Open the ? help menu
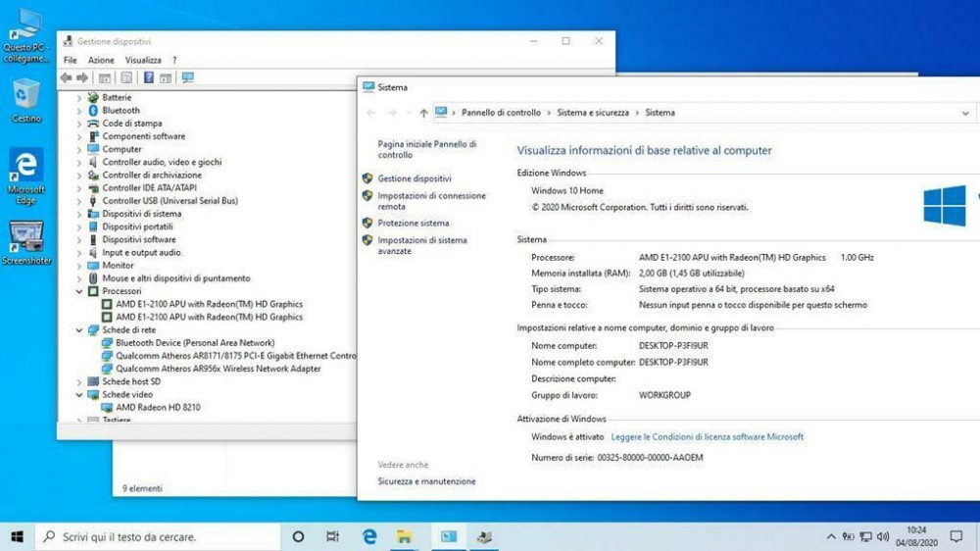The height and width of the screenshot is (551, 980). 174,60
